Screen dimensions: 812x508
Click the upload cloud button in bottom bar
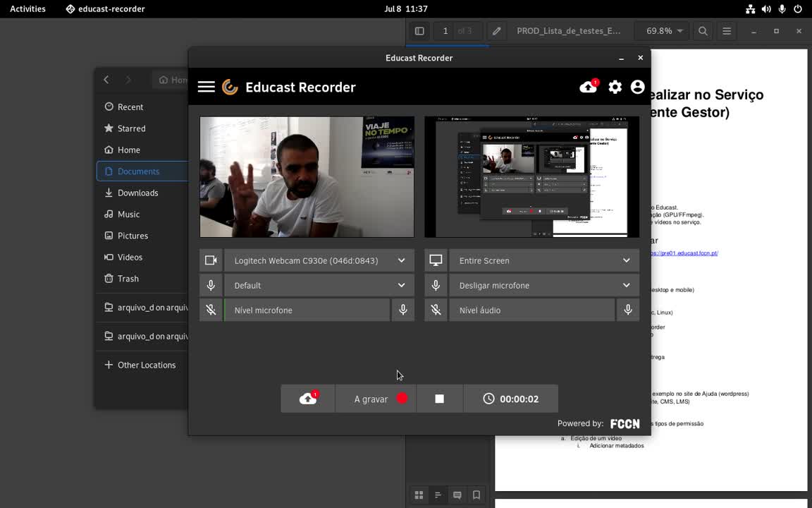point(308,399)
